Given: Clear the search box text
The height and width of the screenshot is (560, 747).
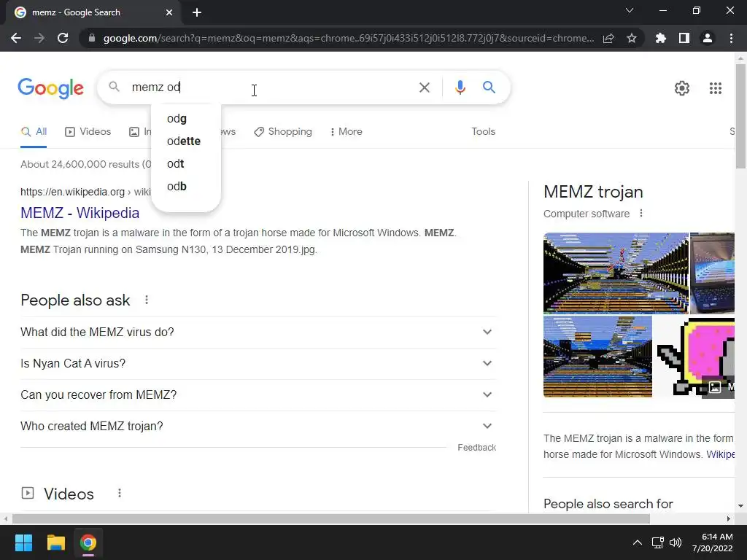Looking at the screenshot, I should point(424,87).
